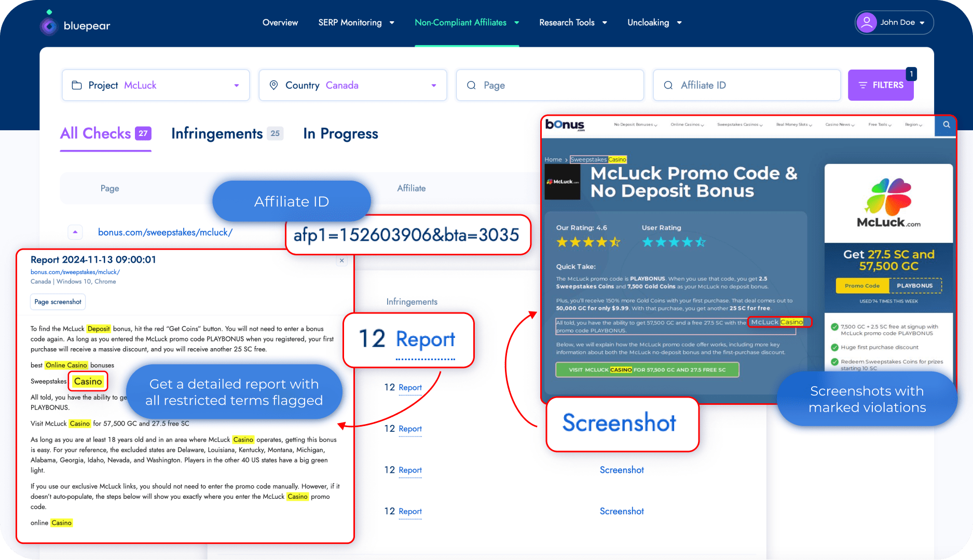Click the Country location pin icon
Screen dimensions: 973x560
click(274, 85)
